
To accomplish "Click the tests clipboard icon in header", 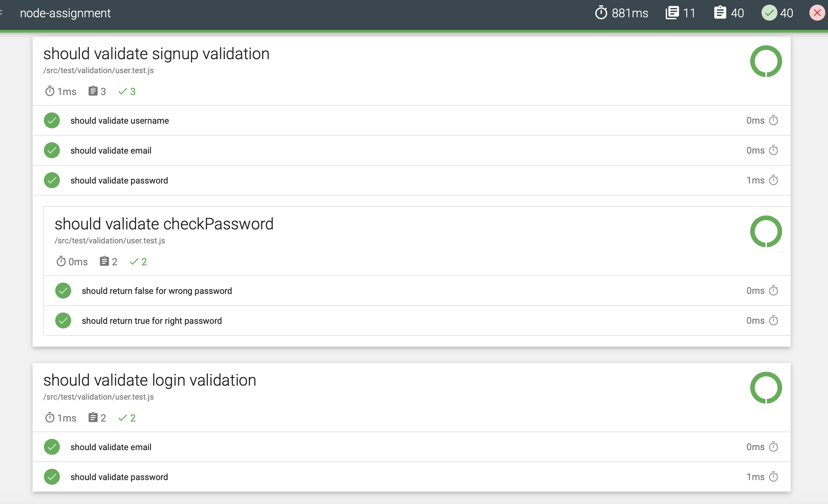I will coord(720,13).
